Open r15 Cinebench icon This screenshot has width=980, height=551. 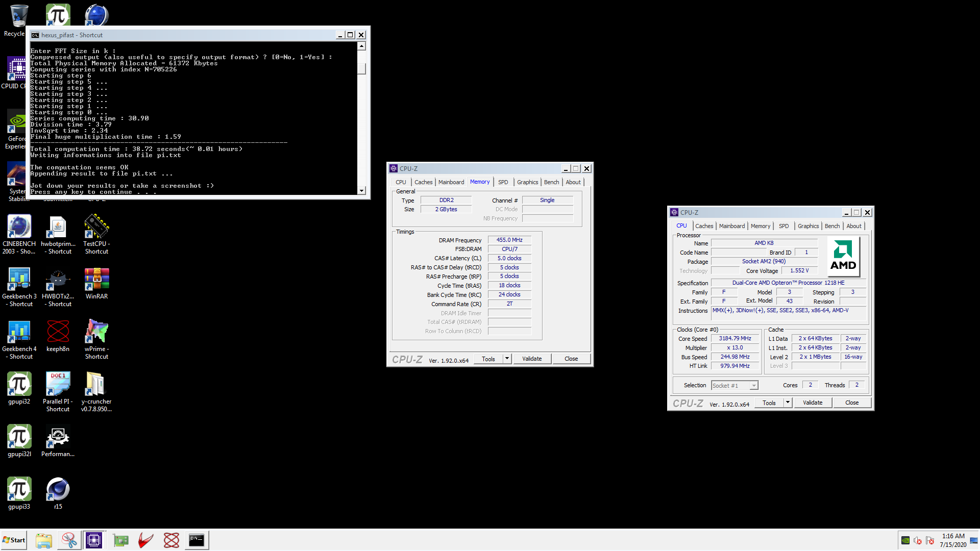click(58, 493)
